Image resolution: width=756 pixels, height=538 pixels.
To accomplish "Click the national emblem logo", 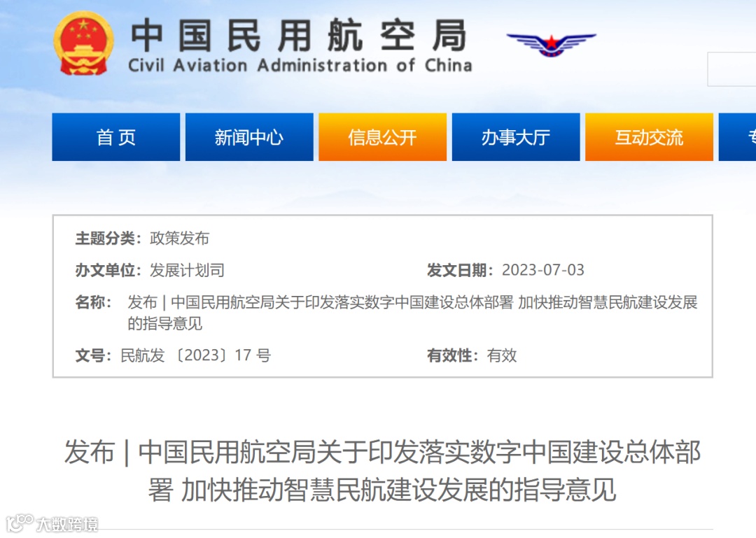I will [83, 43].
